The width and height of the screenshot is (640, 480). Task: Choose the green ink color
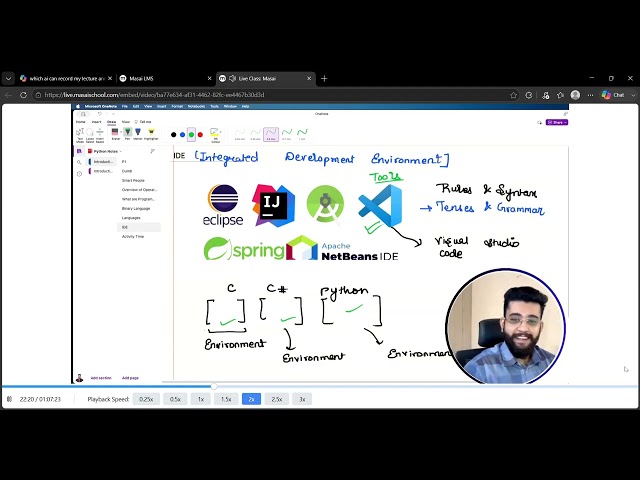click(x=191, y=135)
